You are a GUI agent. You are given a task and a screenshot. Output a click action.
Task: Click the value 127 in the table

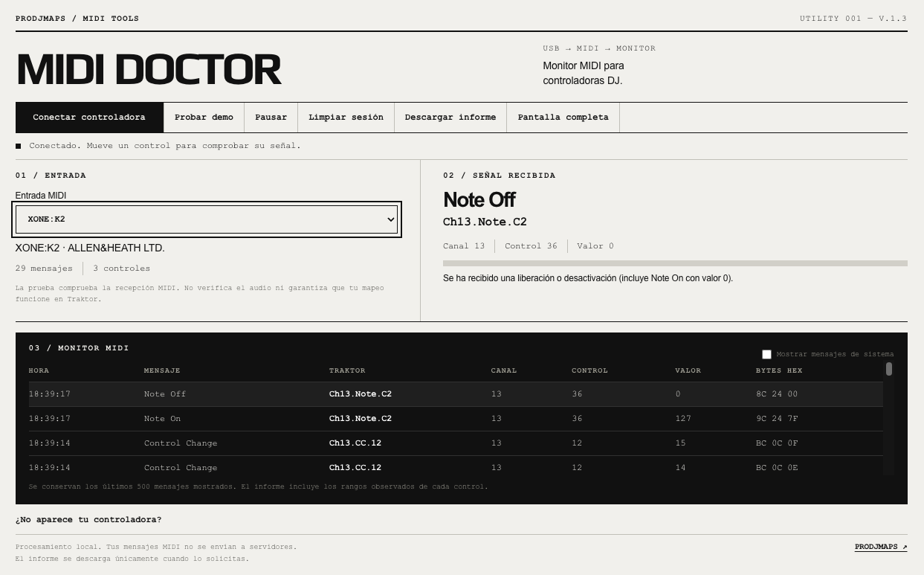click(683, 419)
